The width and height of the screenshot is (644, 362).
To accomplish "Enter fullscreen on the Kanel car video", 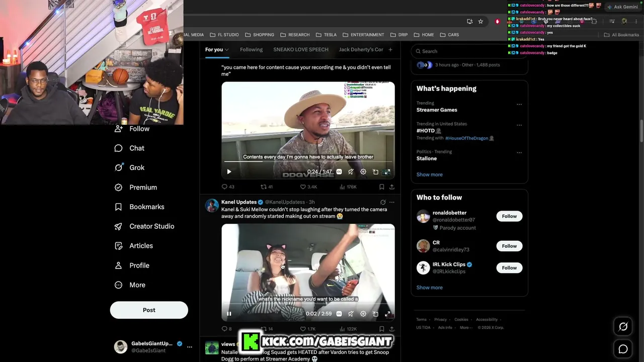I will coord(387,314).
